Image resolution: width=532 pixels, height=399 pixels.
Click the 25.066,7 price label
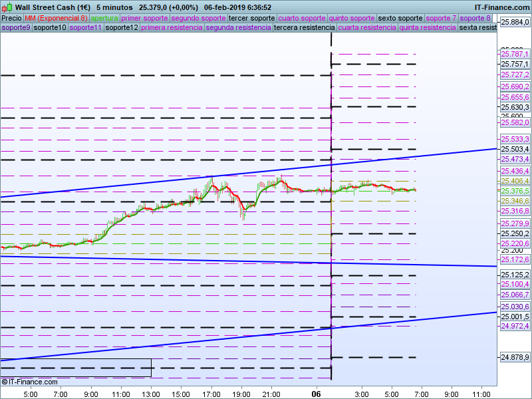click(515, 295)
